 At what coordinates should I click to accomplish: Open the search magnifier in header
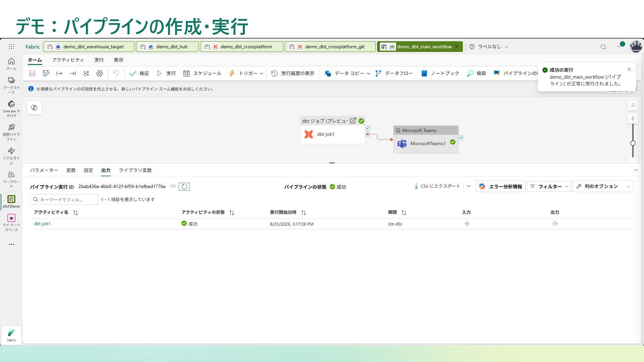603,47
